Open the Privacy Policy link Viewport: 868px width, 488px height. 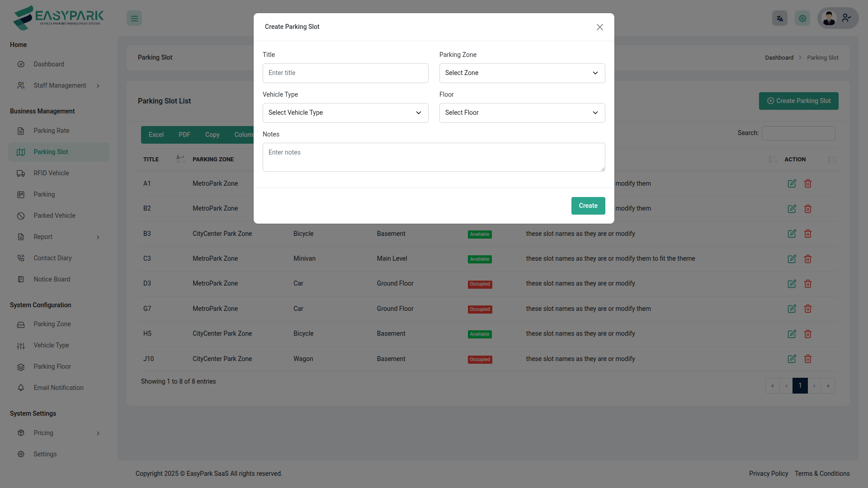click(769, 474)
